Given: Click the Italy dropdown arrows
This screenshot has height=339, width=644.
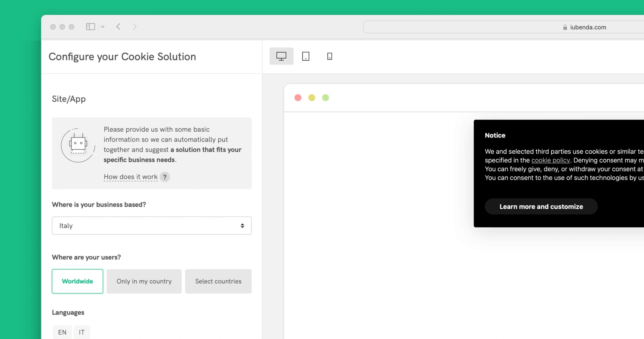Looking at the screenshot, I should (x=242, y=226).
